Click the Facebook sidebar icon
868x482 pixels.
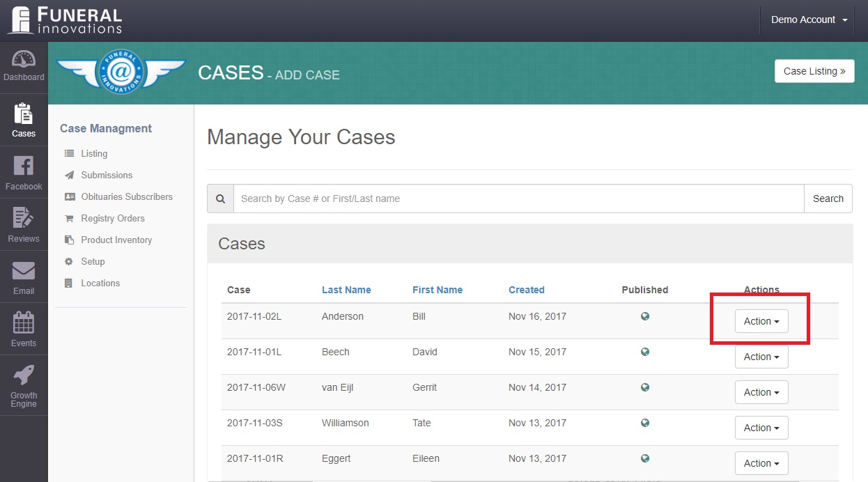point(24,167)
